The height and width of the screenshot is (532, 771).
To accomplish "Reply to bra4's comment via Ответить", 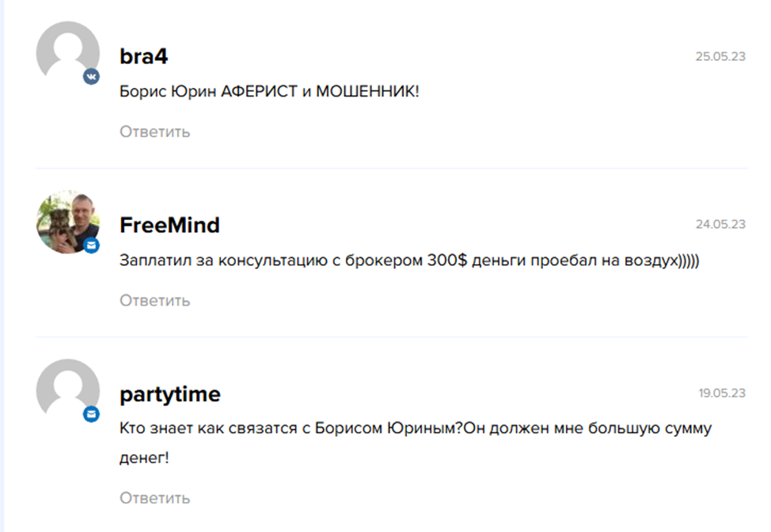I will (x=155, y=131).
